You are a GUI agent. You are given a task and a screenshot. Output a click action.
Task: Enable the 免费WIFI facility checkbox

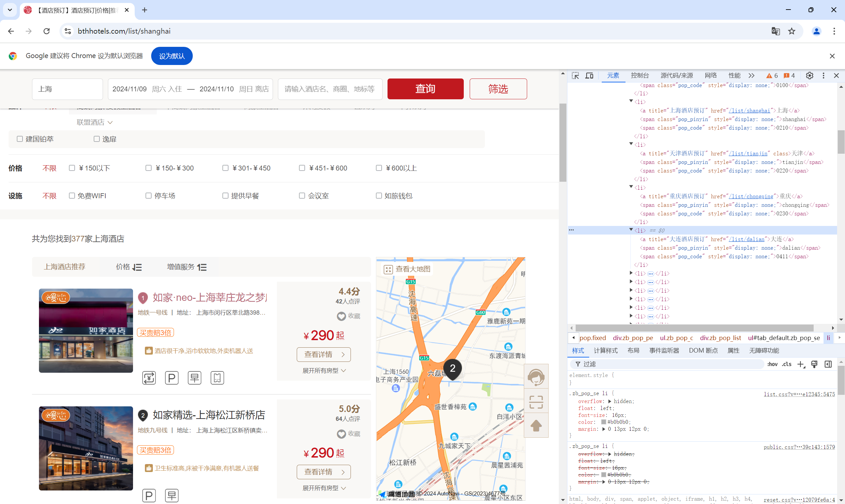pos(72,196)
